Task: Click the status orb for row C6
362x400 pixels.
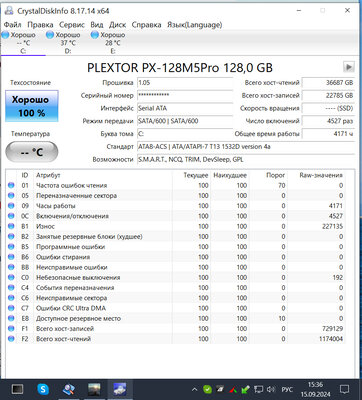Action: 11,298
